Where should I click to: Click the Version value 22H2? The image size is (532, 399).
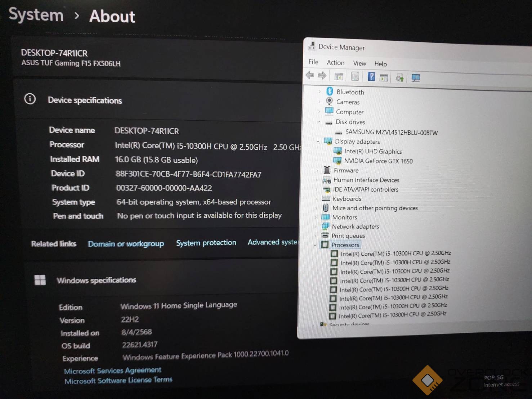click(x=130, y=319)
